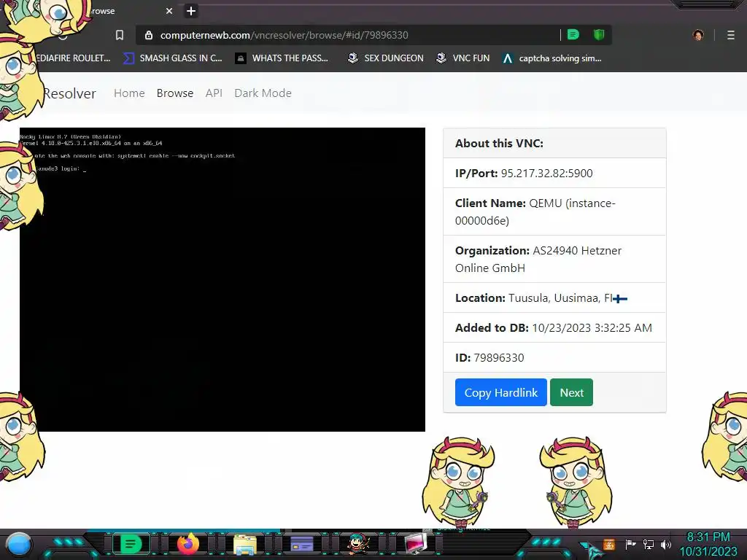The image size is (747, 560).
Task: Open green chat app in taskbar
Action: click(x=130, y=544)
